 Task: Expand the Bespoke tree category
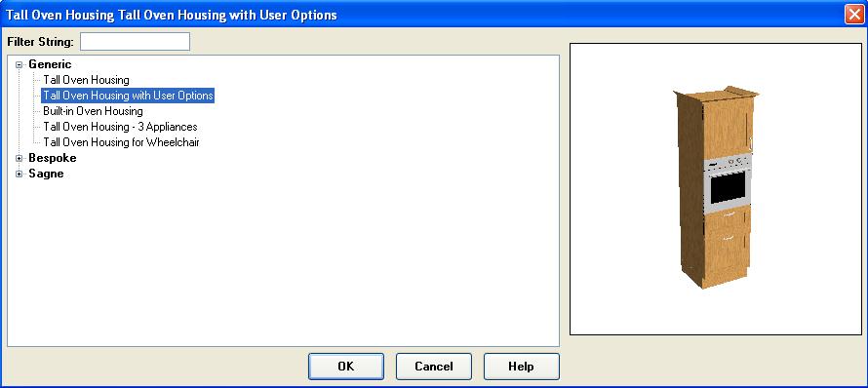coord(20,158)
